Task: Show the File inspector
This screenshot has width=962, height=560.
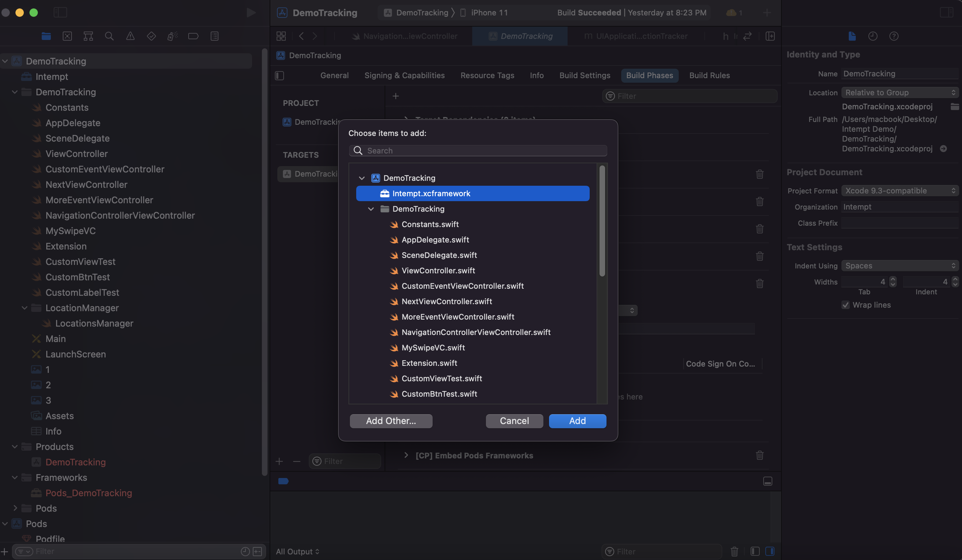Action: 852,36
